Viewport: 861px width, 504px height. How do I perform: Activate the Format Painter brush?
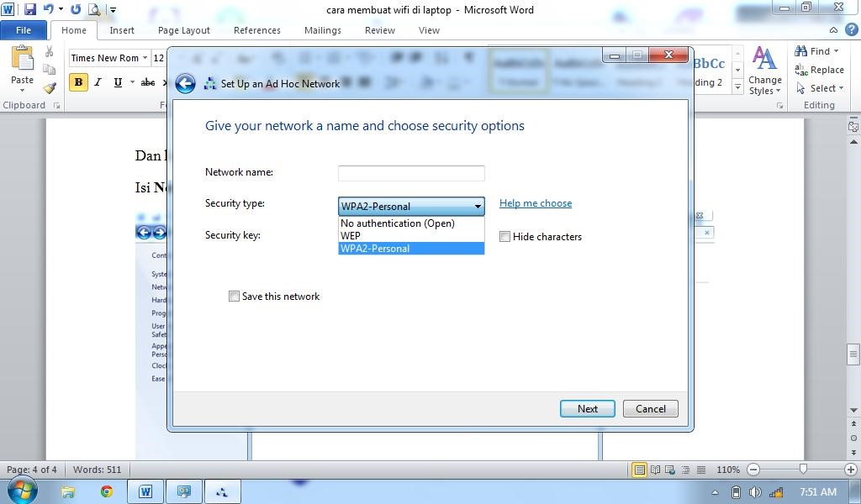pos(50,87)
